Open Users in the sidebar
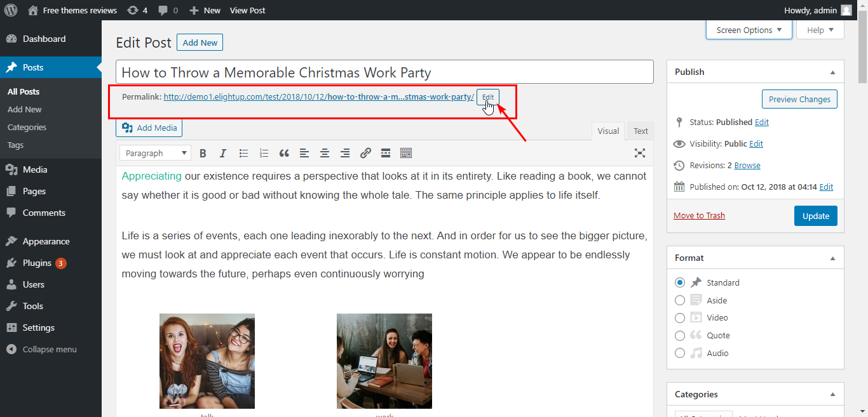This screenshot has width=868, height=417. 51,284
